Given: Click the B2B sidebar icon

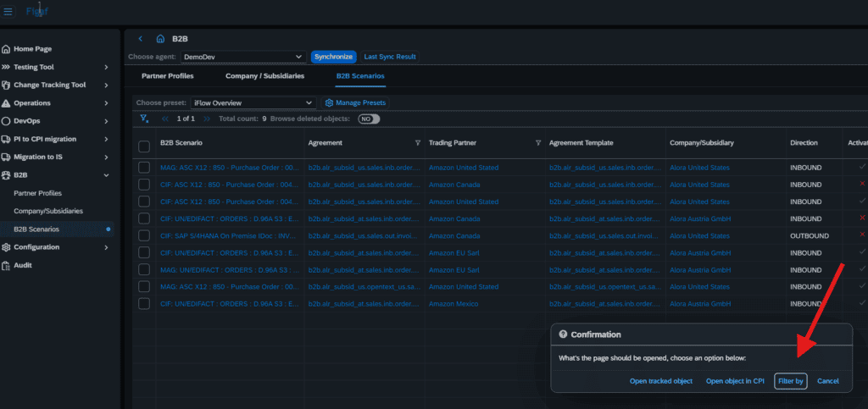Looking at the screenshot, I should point(6,175).
